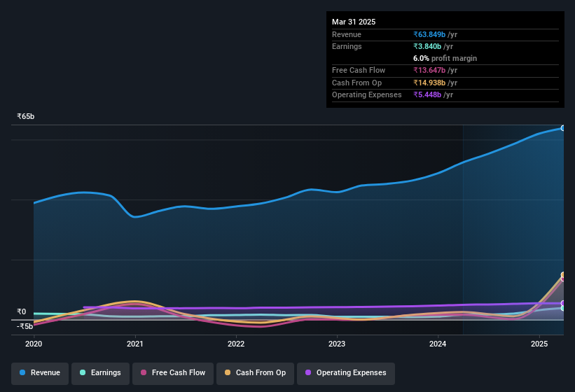Click the 2022 x-axis label

pyautogui.click(x=236, y=344)
